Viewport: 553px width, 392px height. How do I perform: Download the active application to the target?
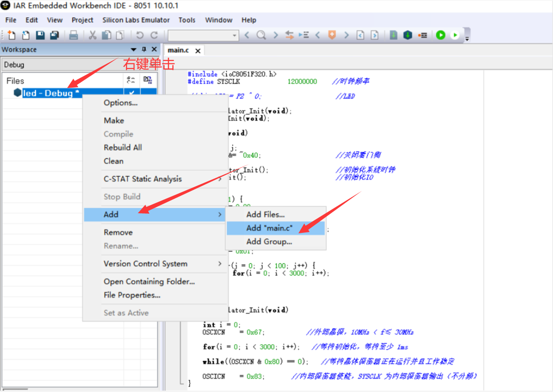click(x=408, y=35)
